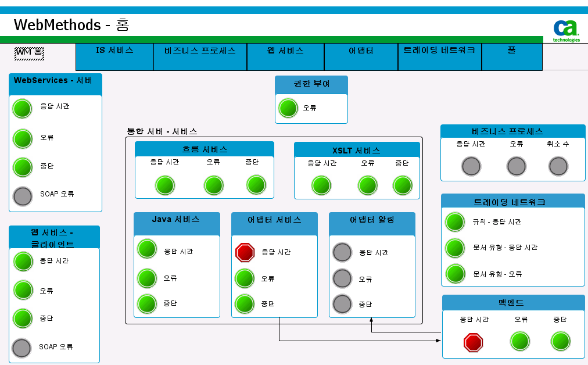Open the right-side 트레이딩 네트워크 panel header
Image resolution: width=588 pixels, height=365 pixels.
pyautogui.click(x=513, y=201)
